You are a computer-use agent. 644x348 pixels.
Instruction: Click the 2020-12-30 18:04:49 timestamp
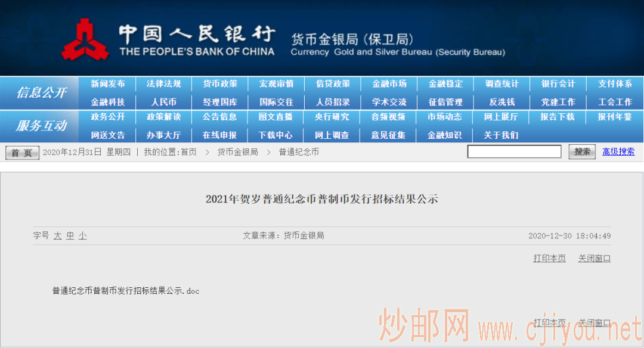click(569, 236)
